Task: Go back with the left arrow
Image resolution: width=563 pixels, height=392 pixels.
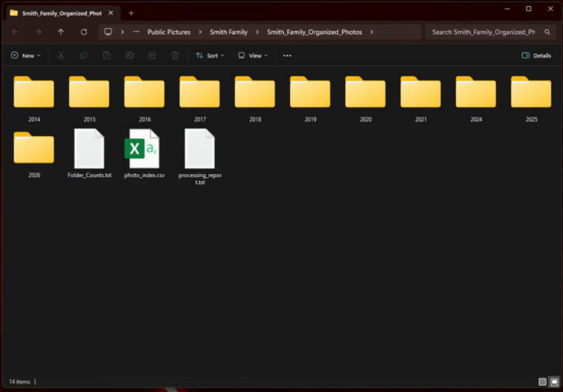Action: point(15,32)
